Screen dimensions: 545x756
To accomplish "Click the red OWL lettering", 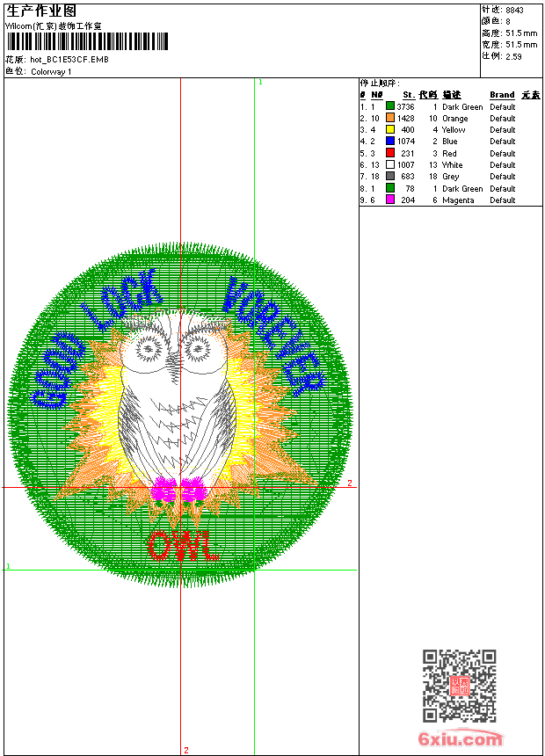I will pos(182,546).
